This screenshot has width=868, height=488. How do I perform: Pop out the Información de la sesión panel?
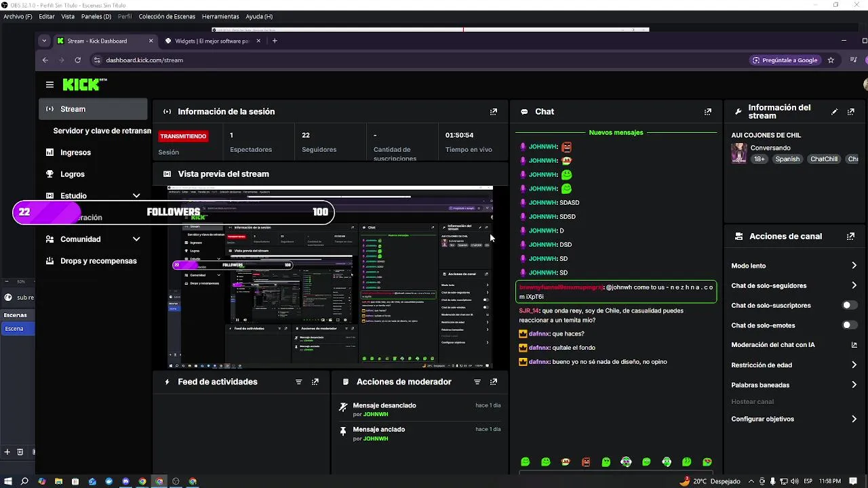[x=494, y=112]
